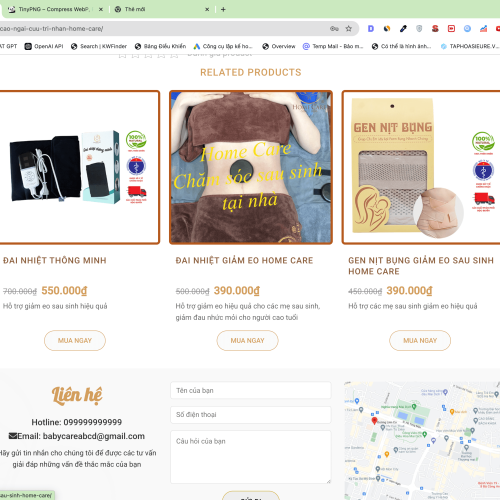Close the Thẻ mới tab
The width and height of the screenshot is (500, 500).
207,9
